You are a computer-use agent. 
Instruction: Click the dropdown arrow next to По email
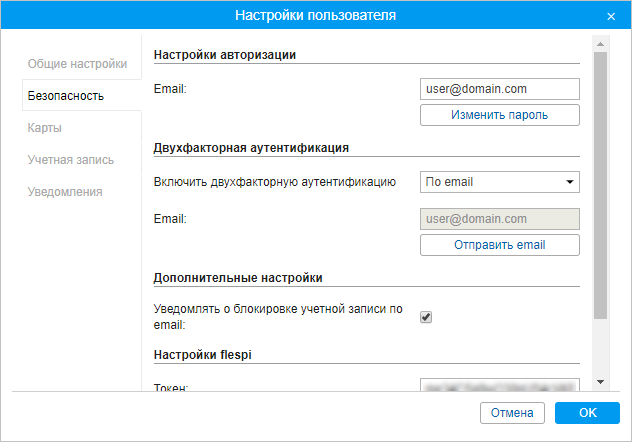569,182
